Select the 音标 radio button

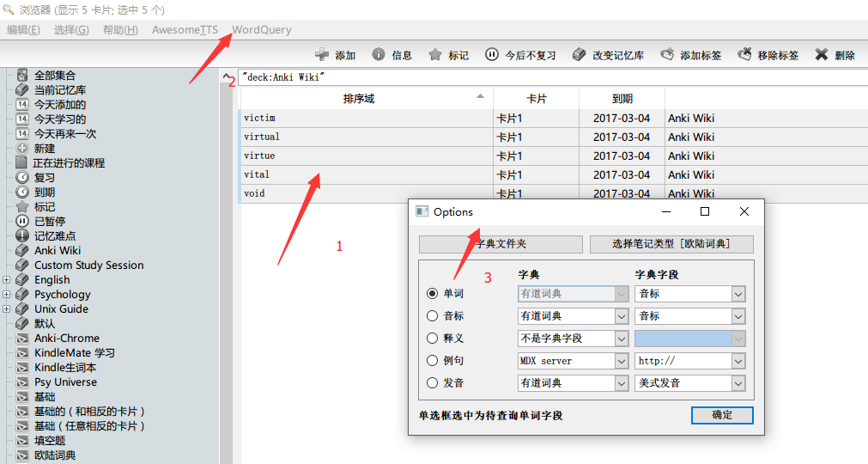click(433, 316)
